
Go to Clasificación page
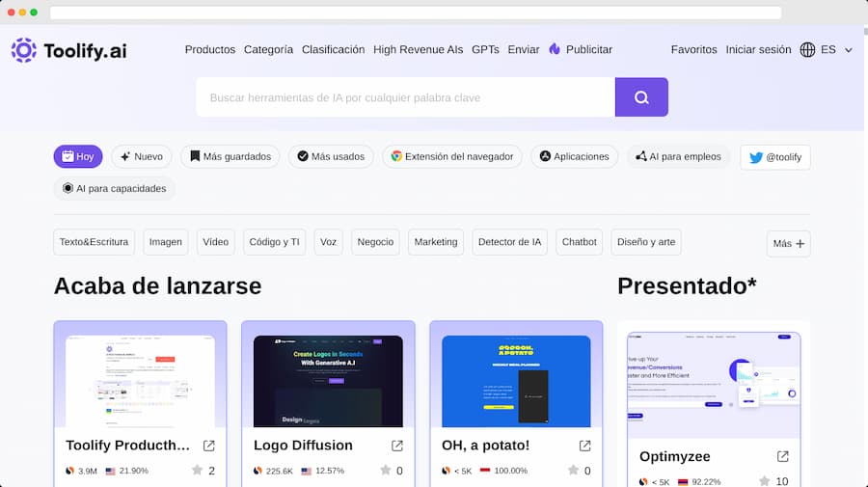pyautogui.click(x=334, y=50)
